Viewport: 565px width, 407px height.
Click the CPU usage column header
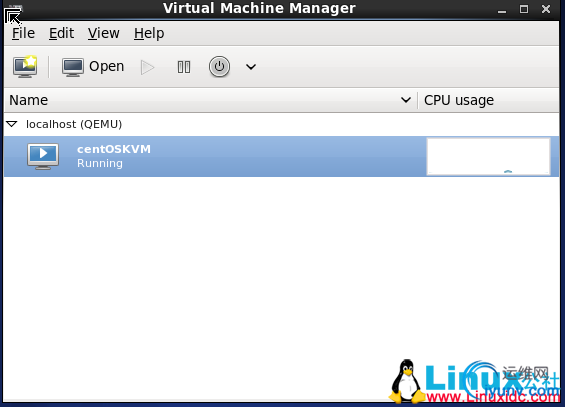coord(488,100)
